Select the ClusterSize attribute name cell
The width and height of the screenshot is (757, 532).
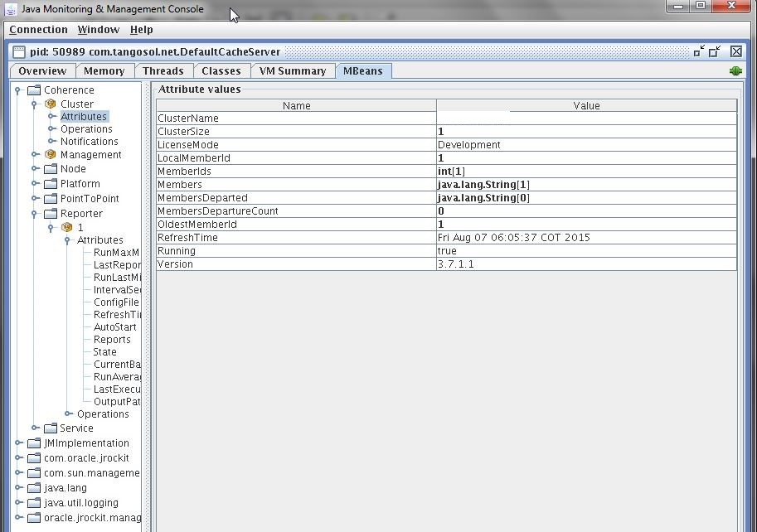(x=297, y=131)
